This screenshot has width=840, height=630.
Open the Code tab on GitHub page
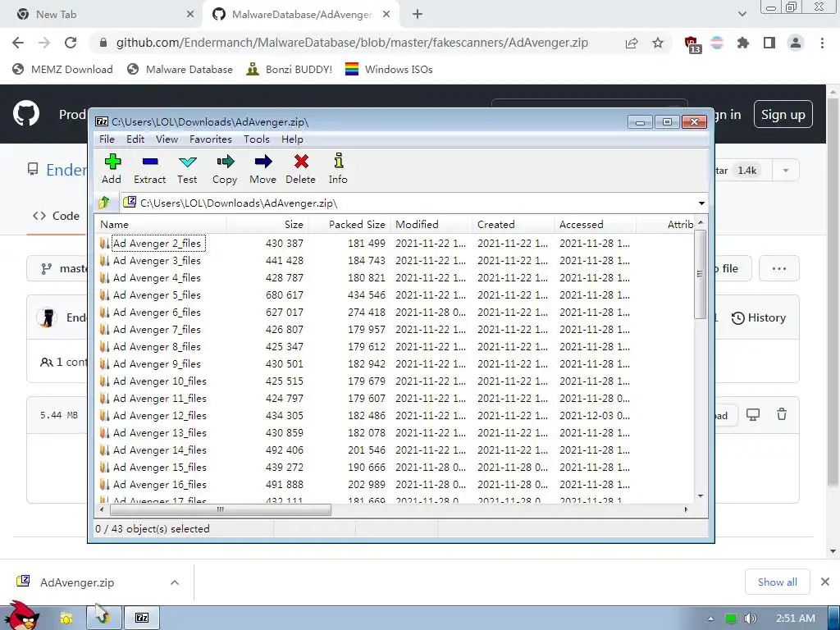57,216
